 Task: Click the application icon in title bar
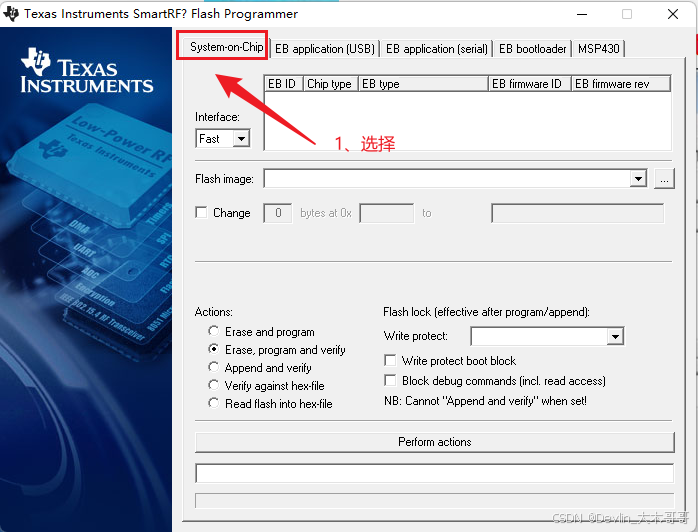pyautogui.click(x=11, y=14)
